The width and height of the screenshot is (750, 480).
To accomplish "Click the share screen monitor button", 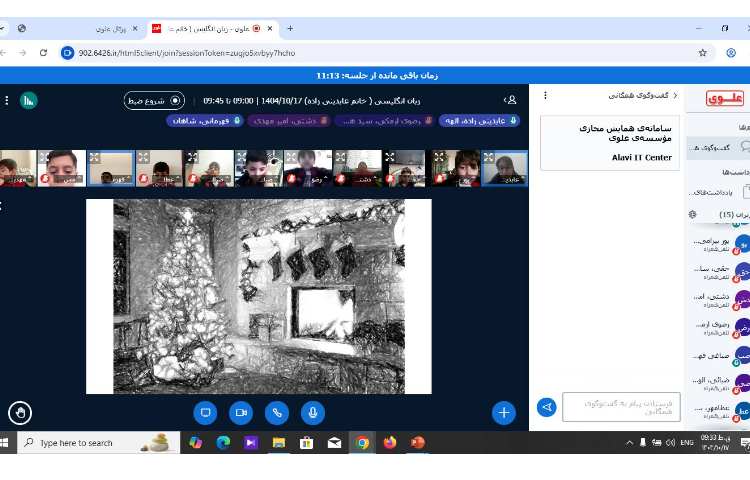I will [x=205, y=413].
